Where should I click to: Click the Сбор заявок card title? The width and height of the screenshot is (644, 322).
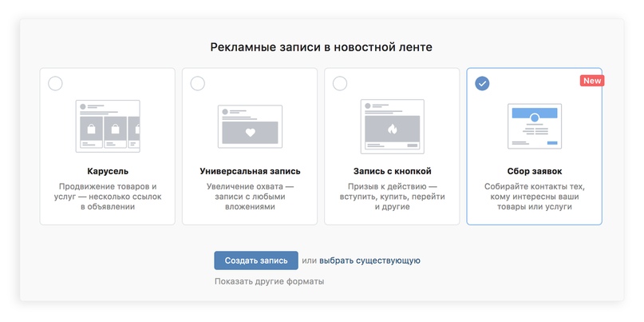click(534, 171)
